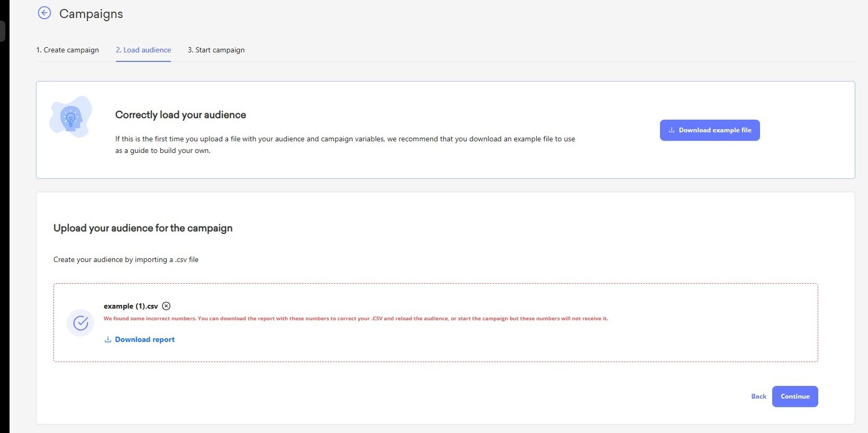Remove the uploaded example (1).csv file

166,306
